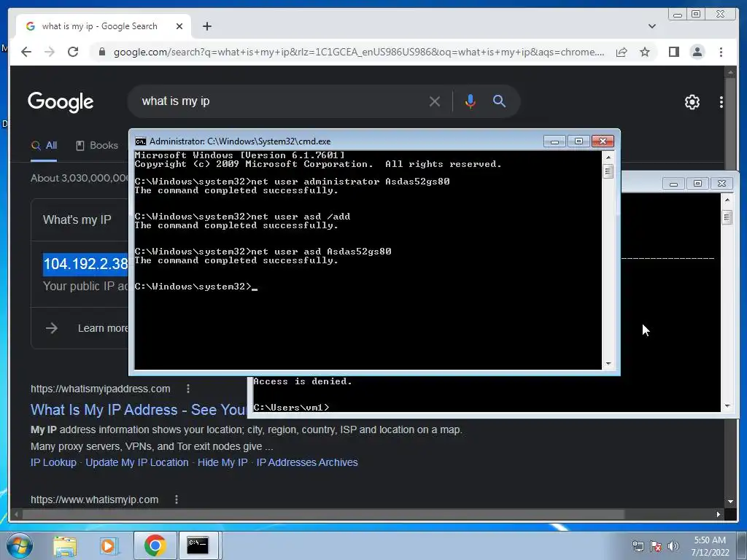
Task: Click the highlighted IP 104.192.2.38
Action: click(x=86, y=264)
